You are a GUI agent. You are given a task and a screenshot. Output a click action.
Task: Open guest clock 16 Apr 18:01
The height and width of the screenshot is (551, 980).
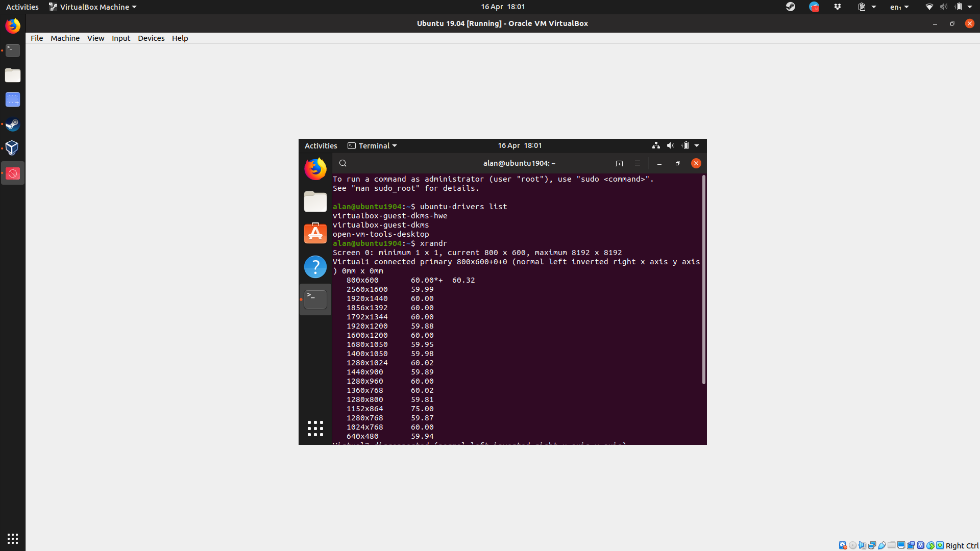coord(520,145)
